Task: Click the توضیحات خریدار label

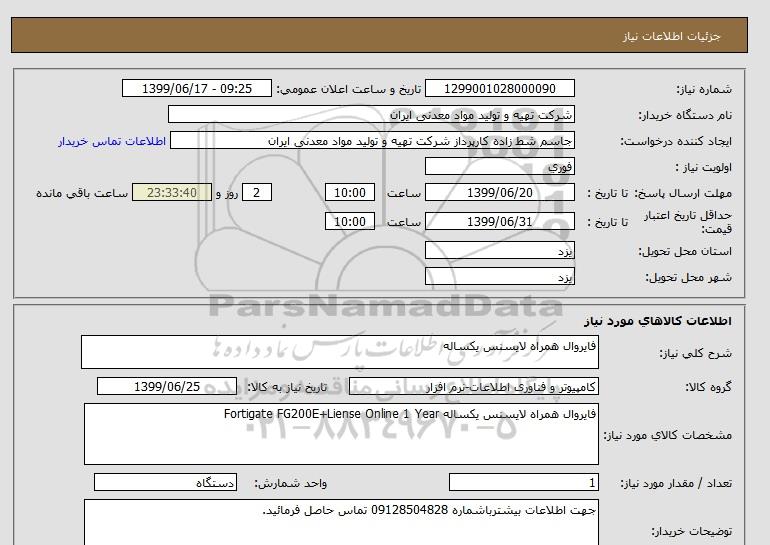Action: tap(692, 531)
